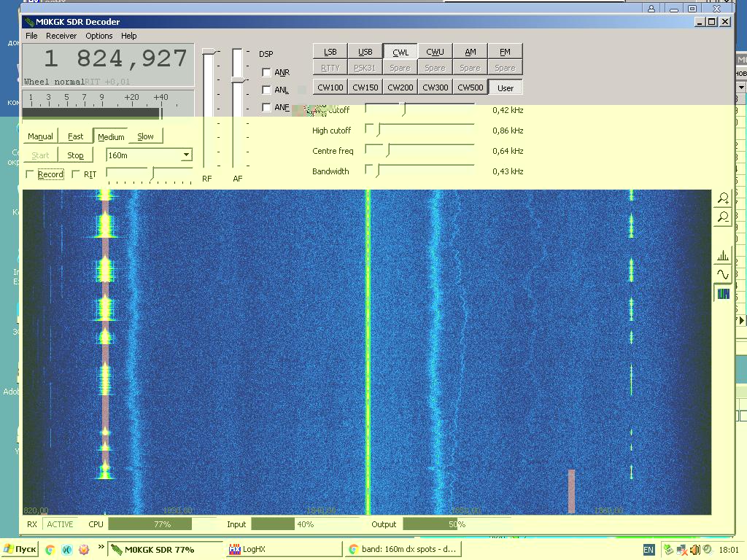Viewport: 747px width, 560px height.
Task: Toggle the ANL checkbox
Action: coord(266,90)
